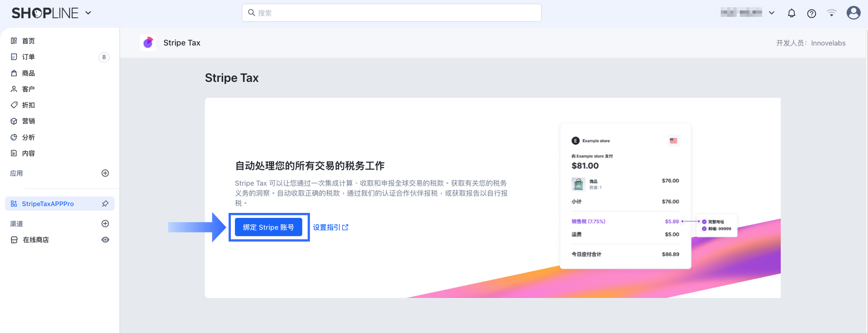Click the 订单 orders icon
Image resolution: width=868 pixels, height=333 pixels.
[14, 57]
